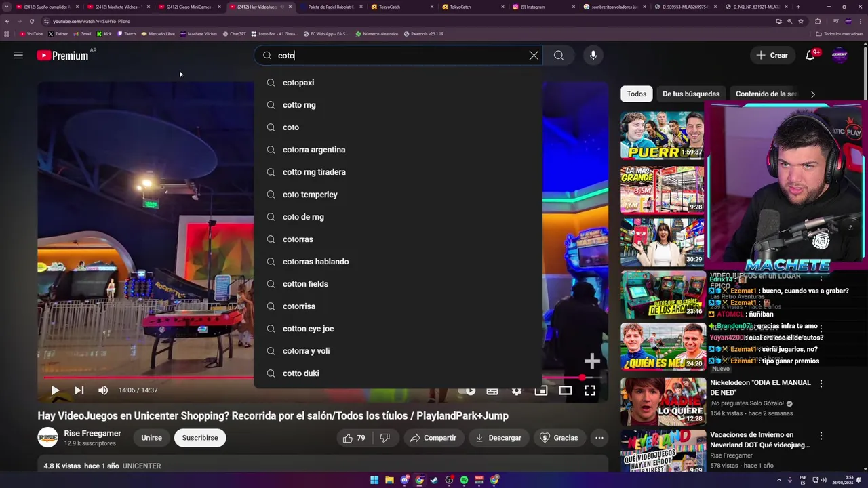Mute the video volume speaker icon
The image size is (868, 488).
pos(103,390)
